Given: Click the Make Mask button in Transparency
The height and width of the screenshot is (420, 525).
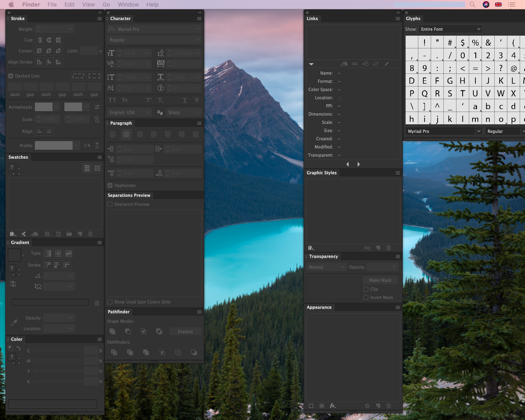Looking at the screenshot, I should 380,280.
